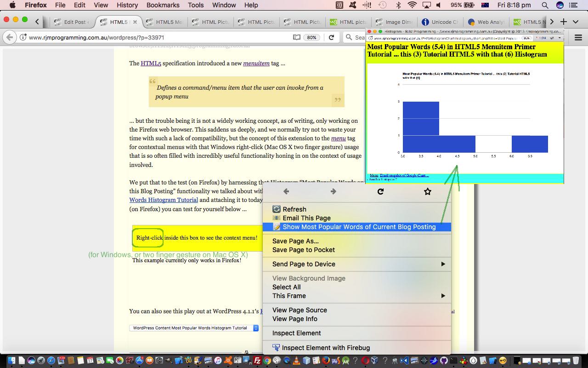Viewport: 588px width, 368px height.
Task: Open the dropdown arrow in the Histogram popup toolbar
Action: coord(559,38)
